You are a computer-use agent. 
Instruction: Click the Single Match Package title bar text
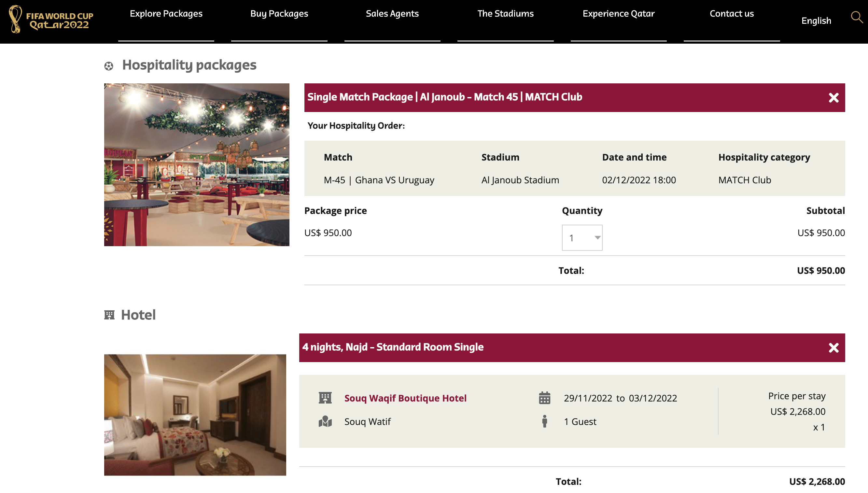pyautogui.click(x=444, y=97)
